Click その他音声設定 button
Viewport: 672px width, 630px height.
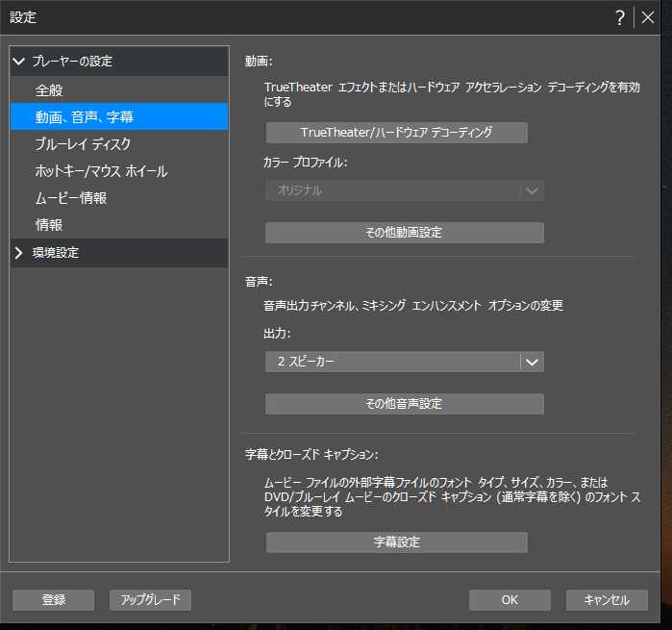405,404
